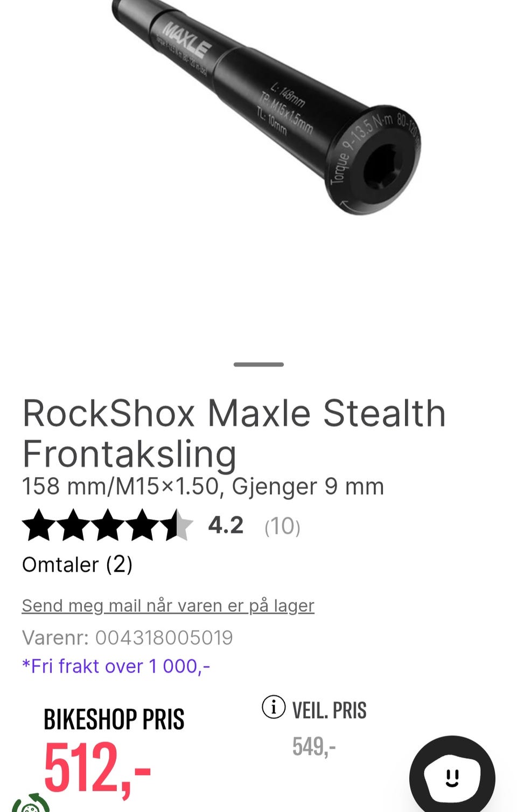Open the Omtaler (2) reviews section
517x812 pixels.
77,565
